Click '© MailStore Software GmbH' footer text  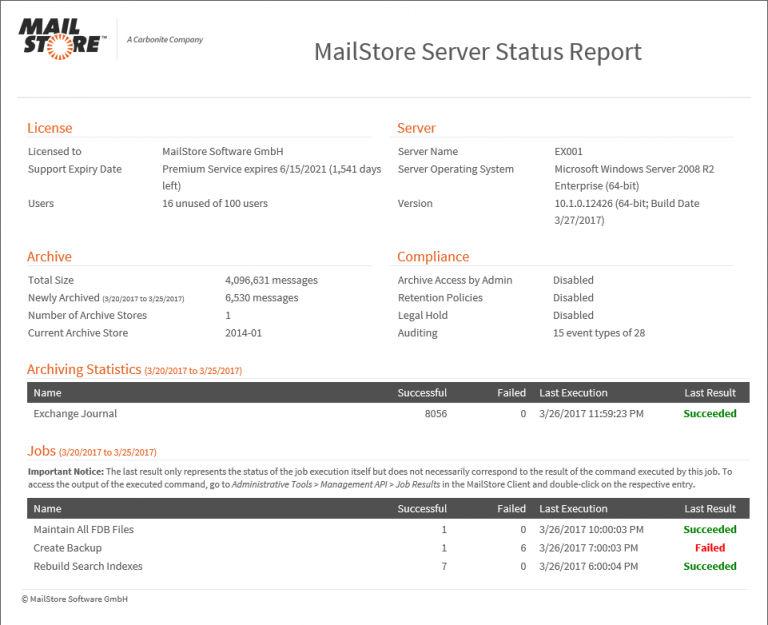point(74,599)
